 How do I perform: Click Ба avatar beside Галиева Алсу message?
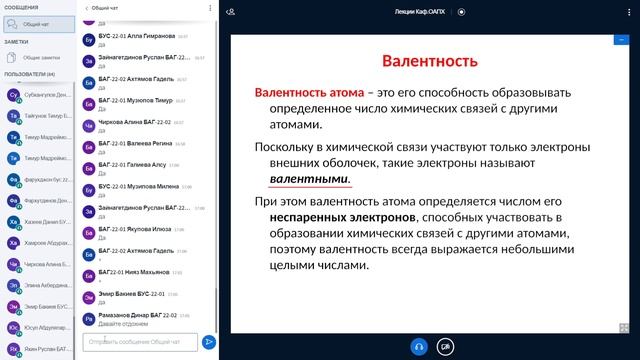coord(89,169)
